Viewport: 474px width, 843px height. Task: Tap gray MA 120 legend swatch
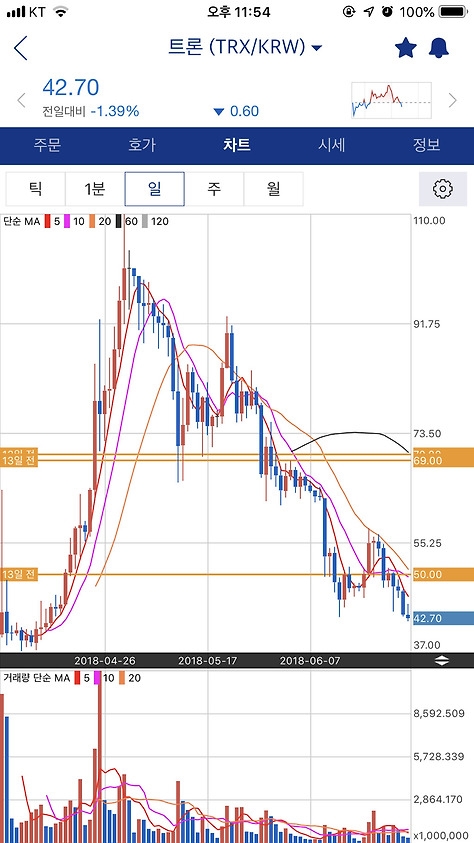[x=145, y=221]
